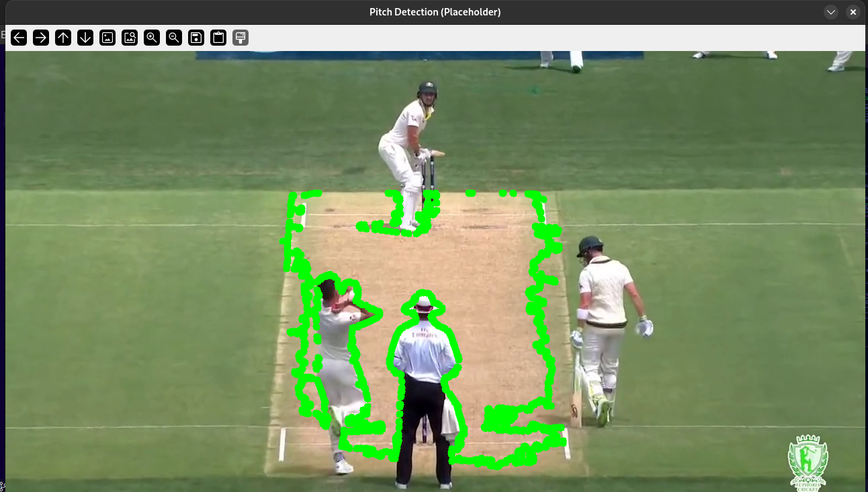Image resolution: width=868 pixels, height=492 pixels.
Task: Pan the image left with arrow icon
Action: [19, 38]
